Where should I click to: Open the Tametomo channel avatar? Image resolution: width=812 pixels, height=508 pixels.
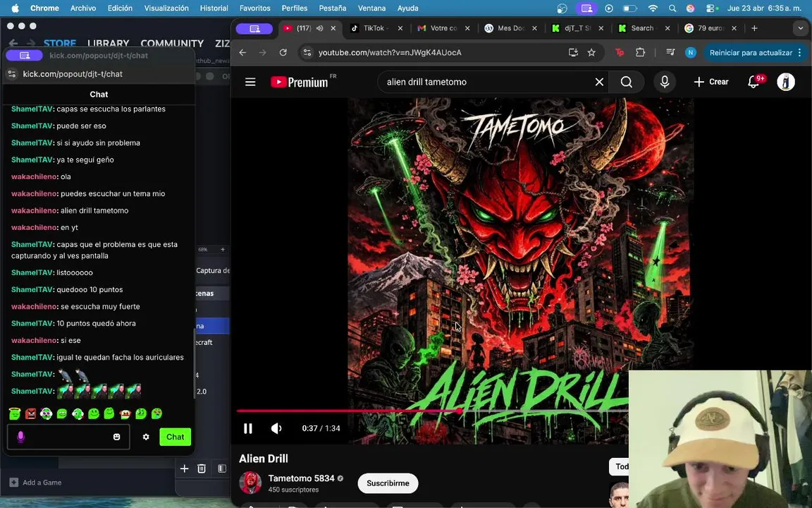click(250, 483)
